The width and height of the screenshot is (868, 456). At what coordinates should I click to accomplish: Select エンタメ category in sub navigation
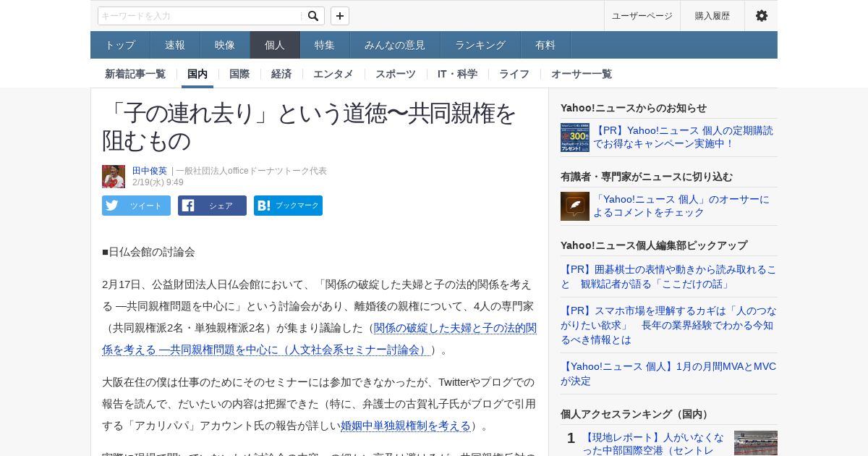click(333, 74)
